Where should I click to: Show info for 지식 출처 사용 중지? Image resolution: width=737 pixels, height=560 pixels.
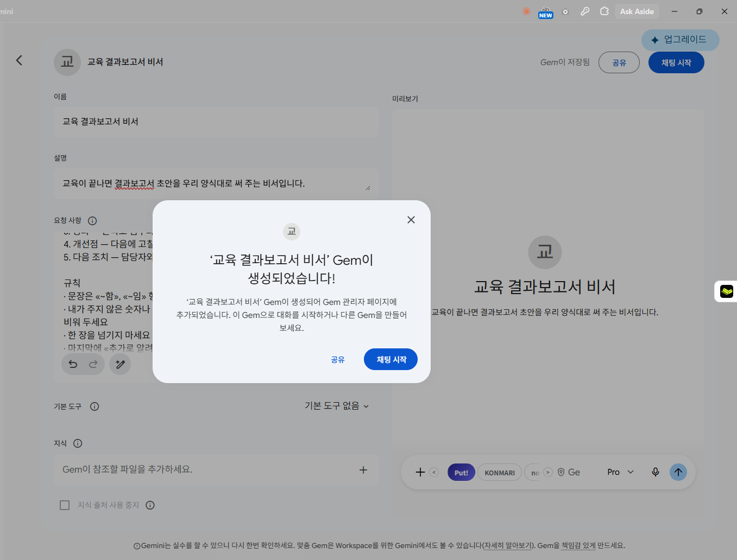[x=150, y=505]
